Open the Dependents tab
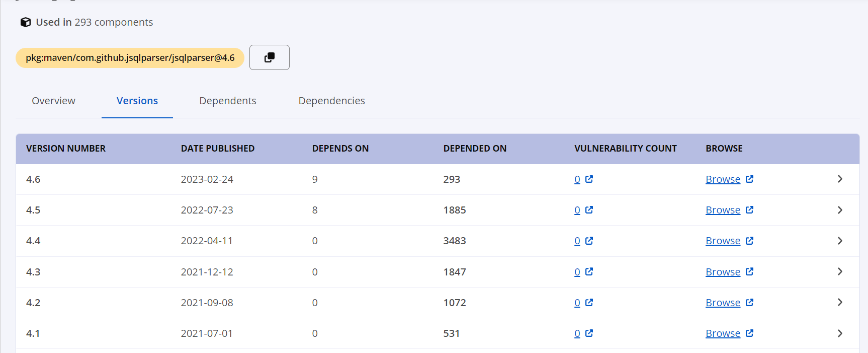The image size is (868, 353). pos(227,101)
